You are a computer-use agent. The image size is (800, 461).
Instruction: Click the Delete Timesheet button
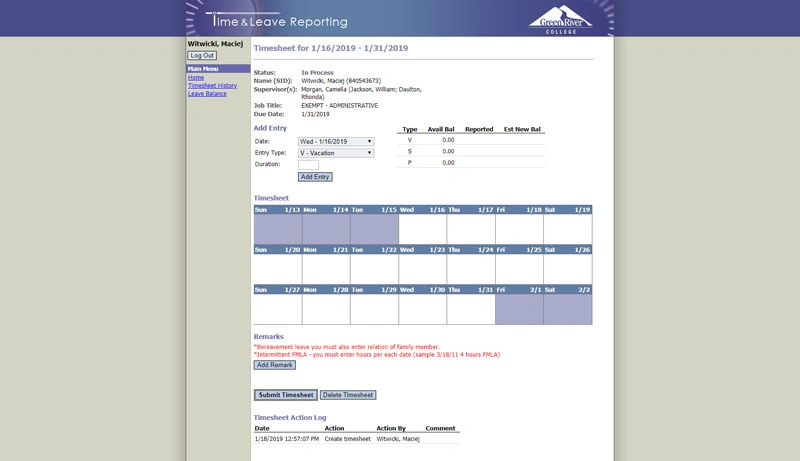pos(348,395)
